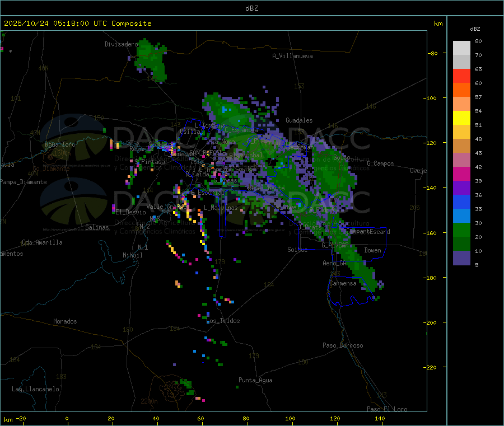504x426 pixels.
Task: Click the Punta_Agua map label
Action: [255, 380]
